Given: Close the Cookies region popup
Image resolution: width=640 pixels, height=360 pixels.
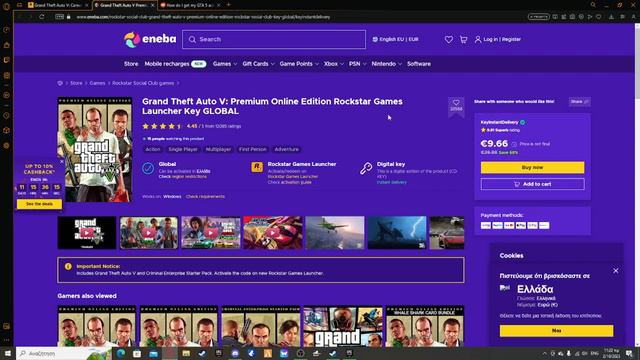Looking at the screenshot, I should coord(616,271).
